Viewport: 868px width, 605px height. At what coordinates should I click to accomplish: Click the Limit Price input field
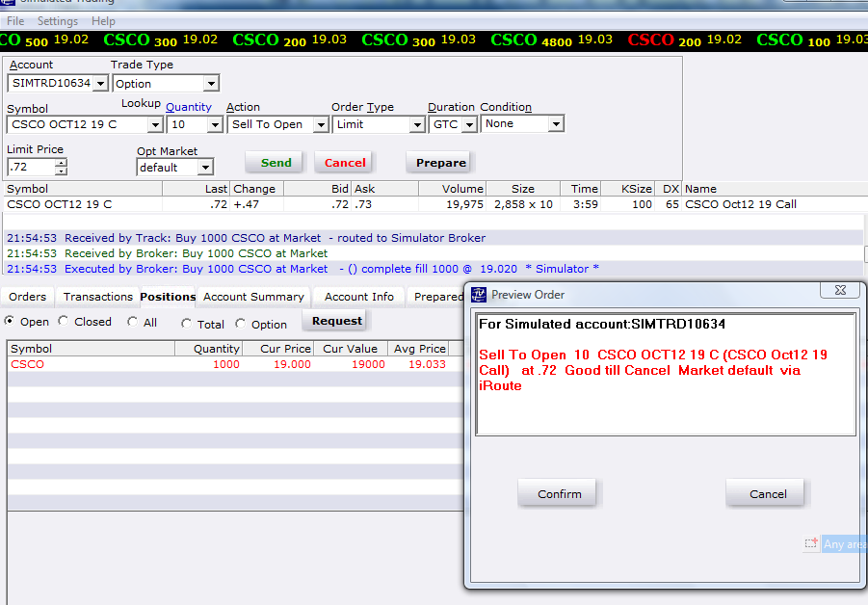click(x=32, y=167)
